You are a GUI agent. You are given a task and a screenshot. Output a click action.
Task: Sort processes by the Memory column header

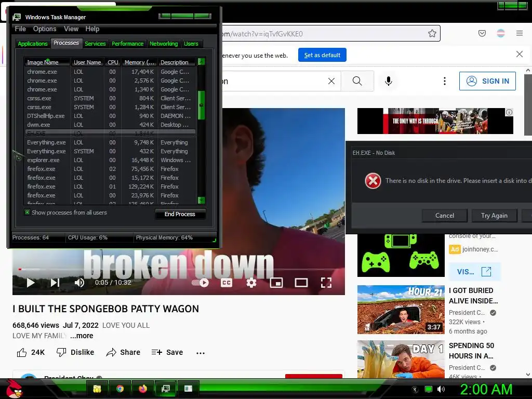click(x=139, y=62)
